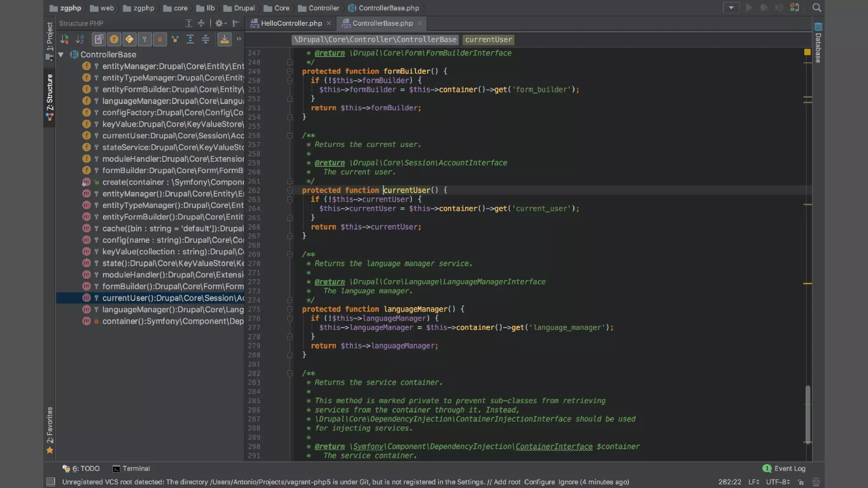Select languageManager() method in structure tree

[x=173, y=310]
